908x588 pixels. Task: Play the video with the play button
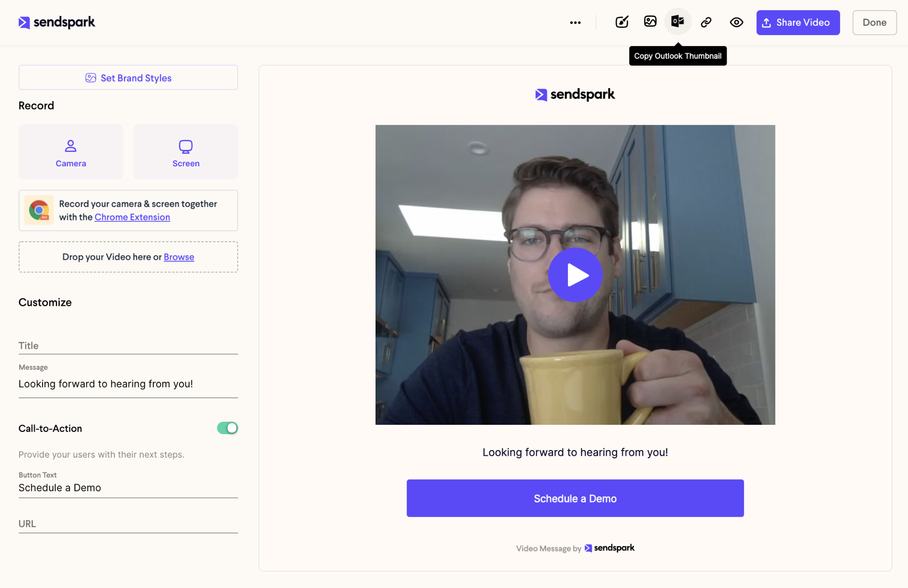[575, 275]
